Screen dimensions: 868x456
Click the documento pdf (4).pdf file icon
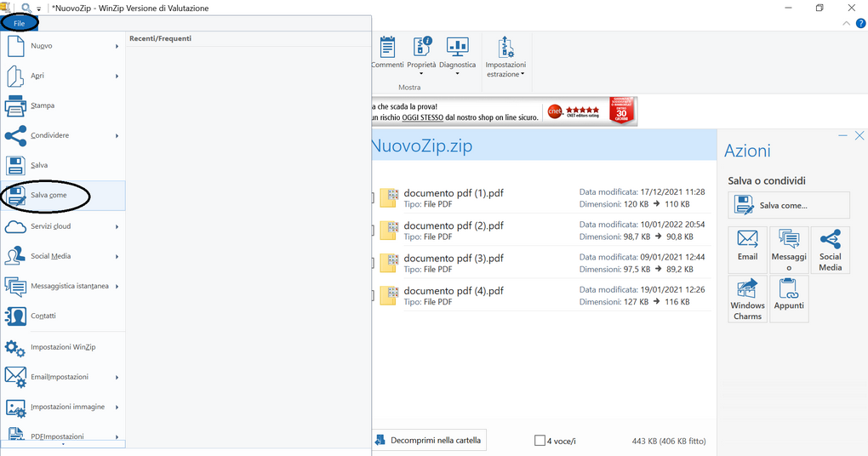389,295
